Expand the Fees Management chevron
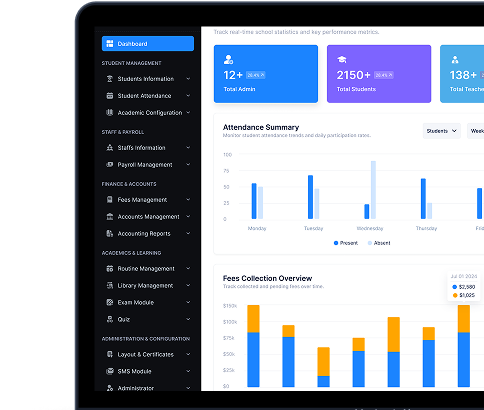Screen dimensions: 484x410 click(188, 199)
